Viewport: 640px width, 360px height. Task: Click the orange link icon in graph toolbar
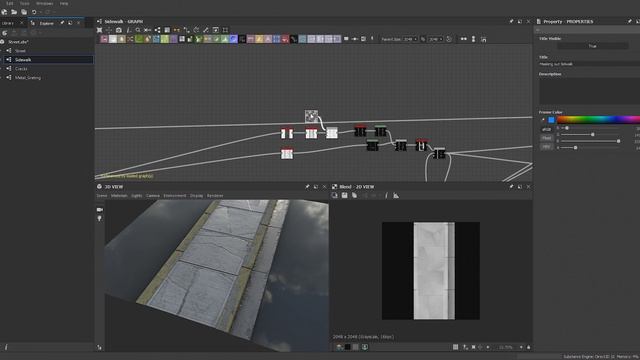click(x=177, y=30)
